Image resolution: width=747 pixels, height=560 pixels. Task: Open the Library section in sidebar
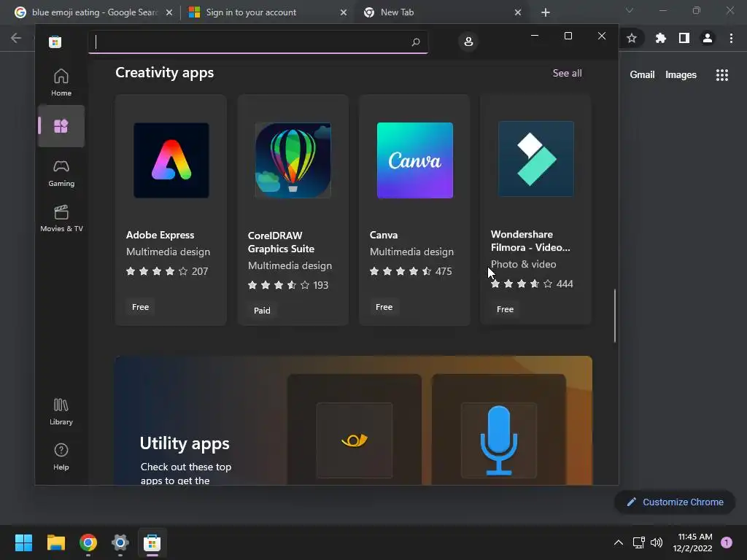[61, 412]
